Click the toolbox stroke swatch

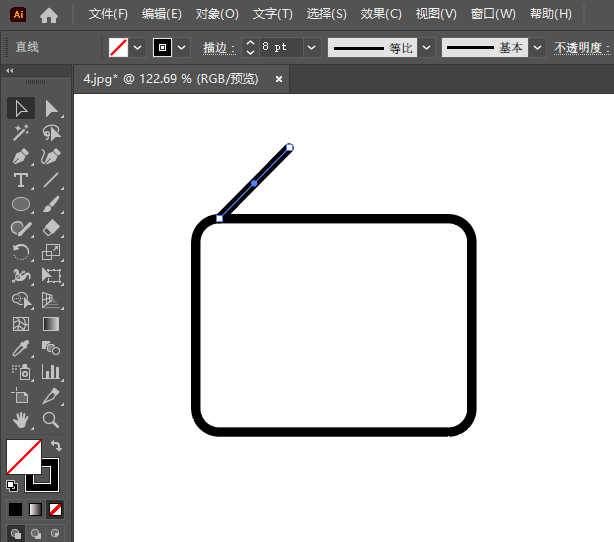pos(50,483)
